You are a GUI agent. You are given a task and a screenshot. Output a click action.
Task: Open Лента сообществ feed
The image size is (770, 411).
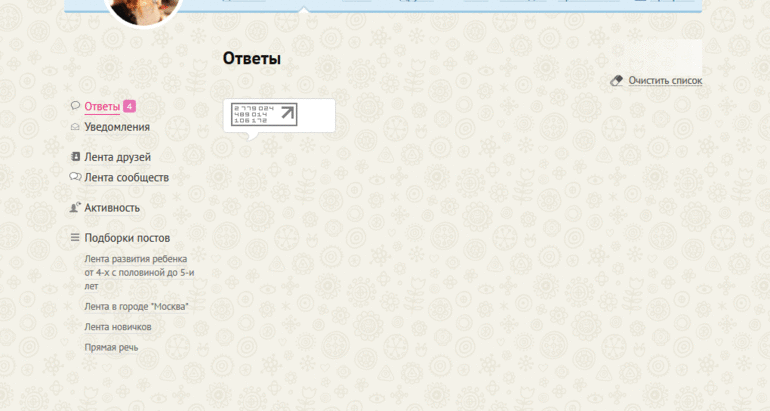(127, 178)
